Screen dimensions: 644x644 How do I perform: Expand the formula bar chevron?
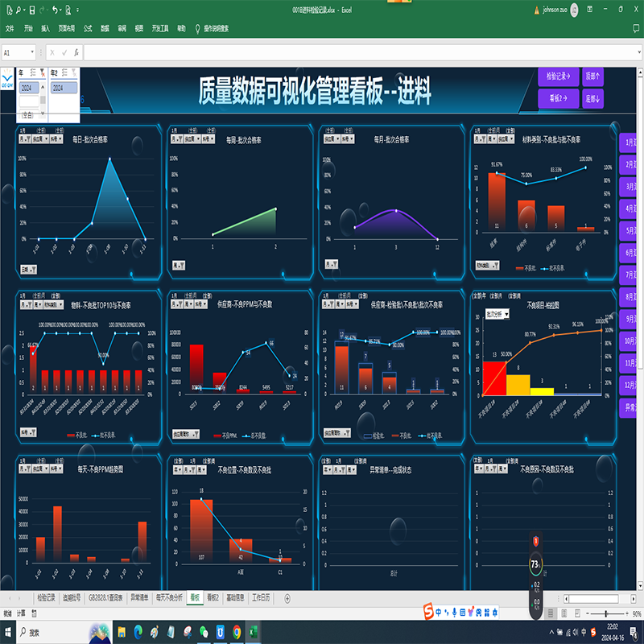point(639,52)
